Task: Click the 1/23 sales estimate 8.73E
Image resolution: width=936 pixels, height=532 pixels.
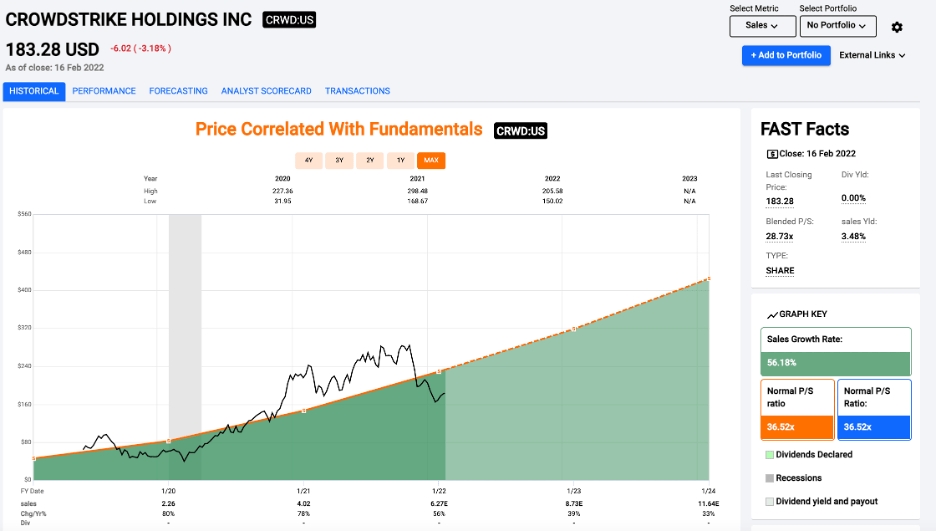Action: pos(574,504)
